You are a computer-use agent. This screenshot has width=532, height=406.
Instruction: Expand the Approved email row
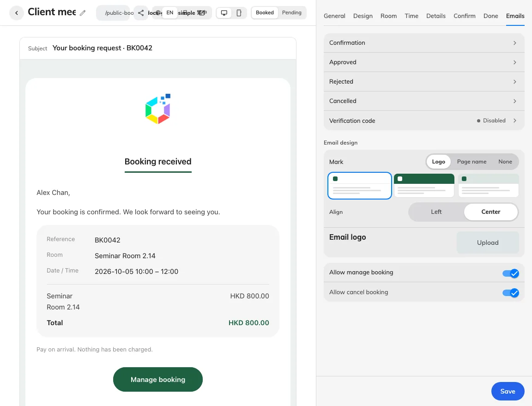coord(424,62)
